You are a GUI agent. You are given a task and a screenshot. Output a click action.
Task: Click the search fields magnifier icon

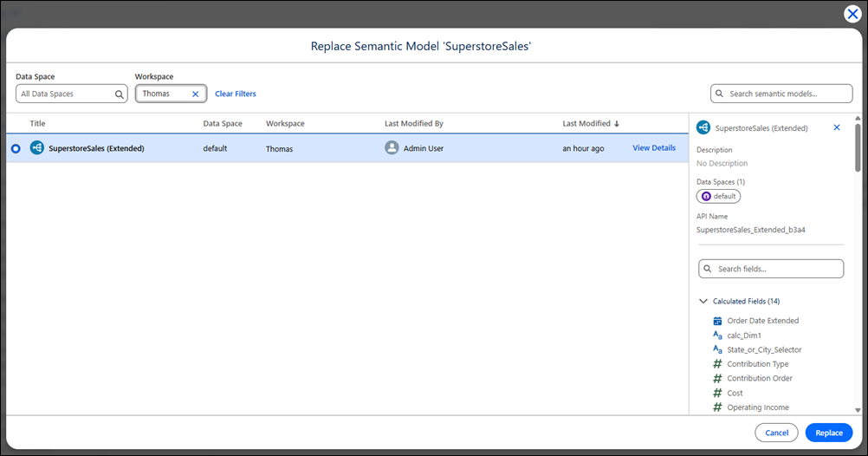click(x=708, y=269)
